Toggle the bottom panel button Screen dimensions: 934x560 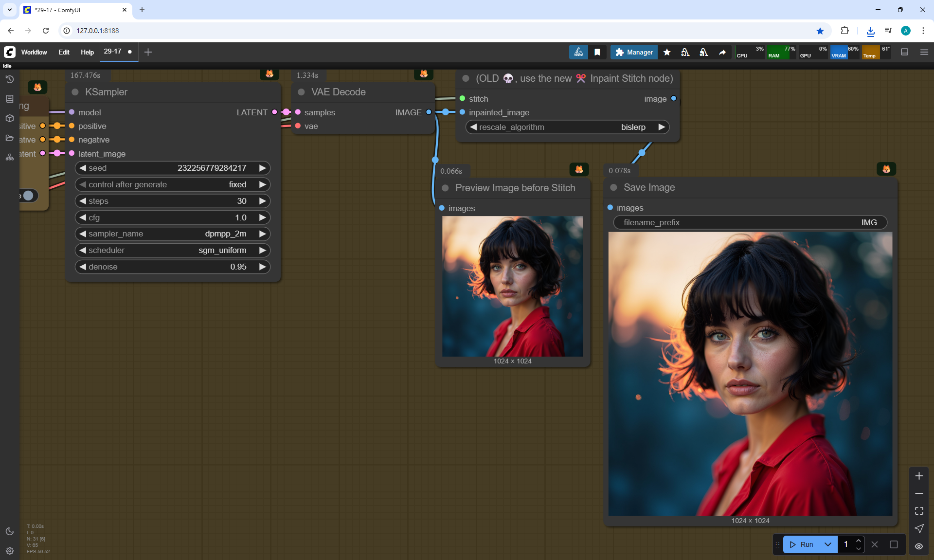904,52
